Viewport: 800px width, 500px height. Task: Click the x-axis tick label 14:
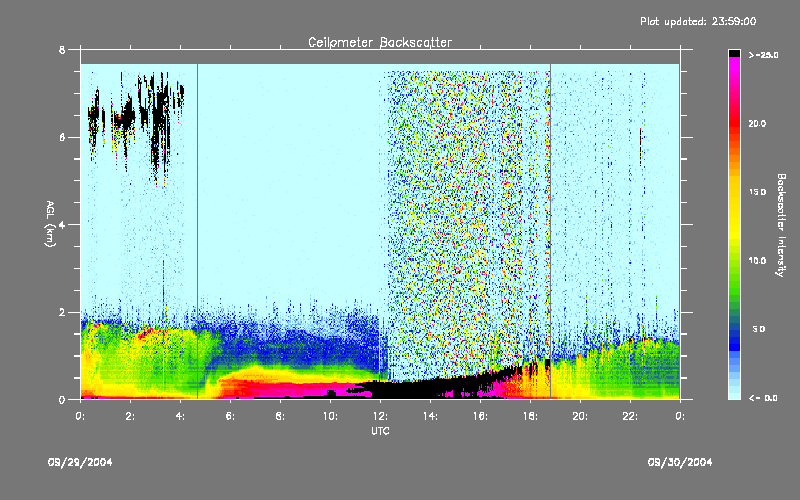point(430,416)
